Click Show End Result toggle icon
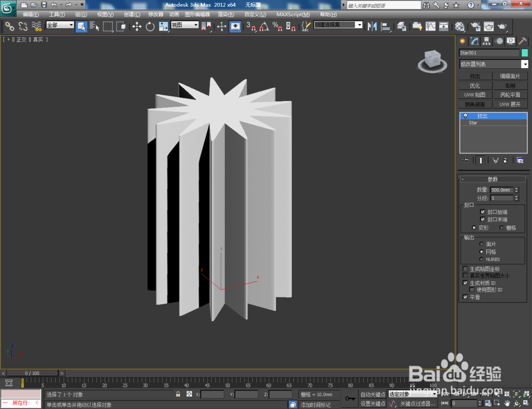532x409 pixels. tap(480, 161)
